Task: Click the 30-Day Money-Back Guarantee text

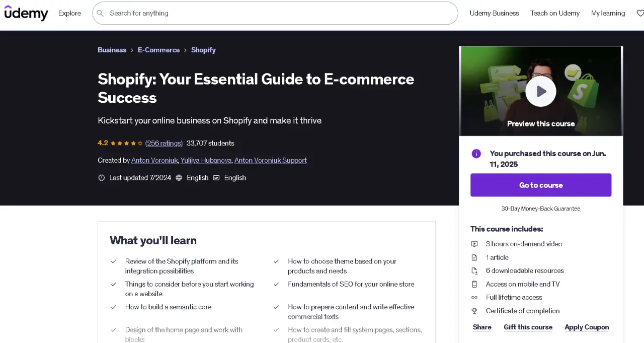Action: (x=541, y=209)
